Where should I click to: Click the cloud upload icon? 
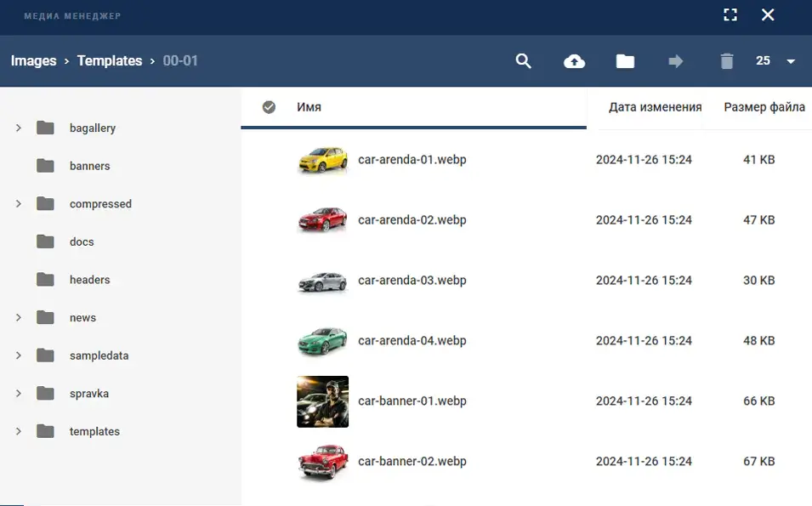coord(575,61)
